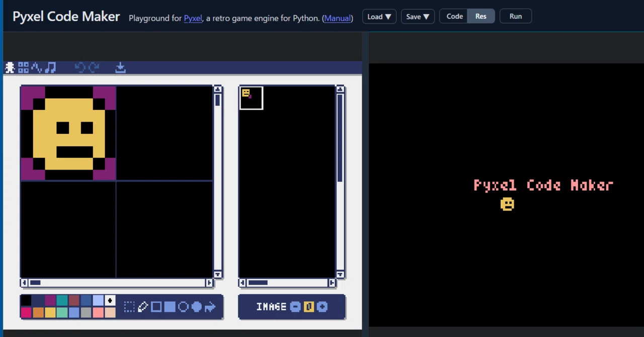The height and width of the screenshot is (337, 644).
Task: Click the Run button
Action: coord(516,16)
